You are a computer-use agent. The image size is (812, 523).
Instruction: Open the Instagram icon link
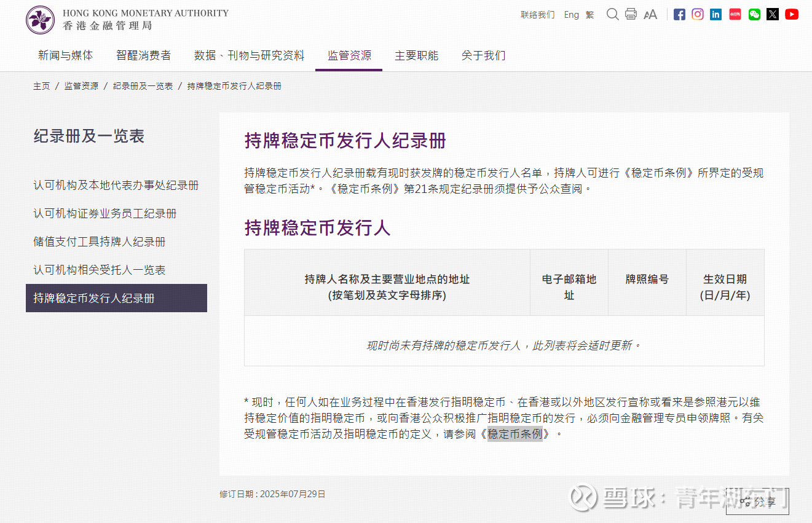698,14
